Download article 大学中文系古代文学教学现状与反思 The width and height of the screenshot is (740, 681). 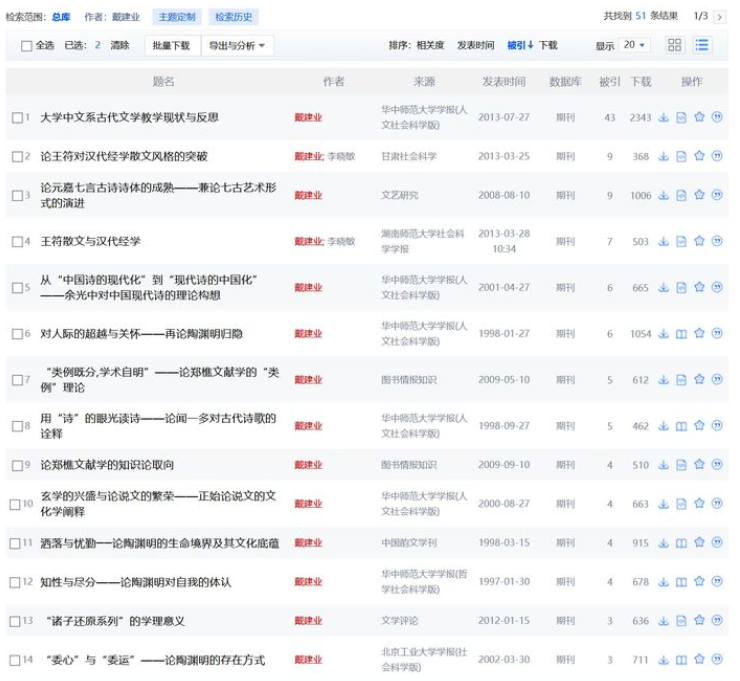coord(664,118)
